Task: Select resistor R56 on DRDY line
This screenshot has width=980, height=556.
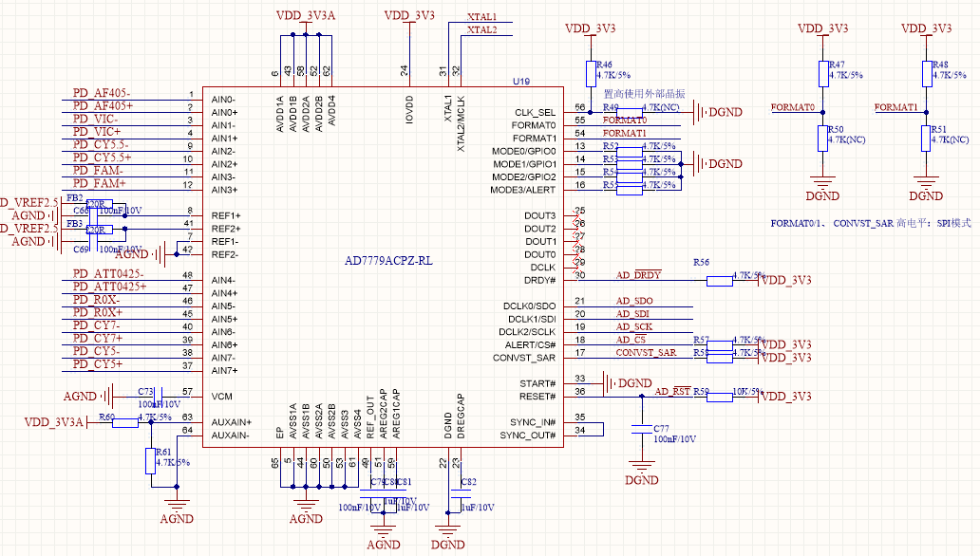Action: pos(720,281)
